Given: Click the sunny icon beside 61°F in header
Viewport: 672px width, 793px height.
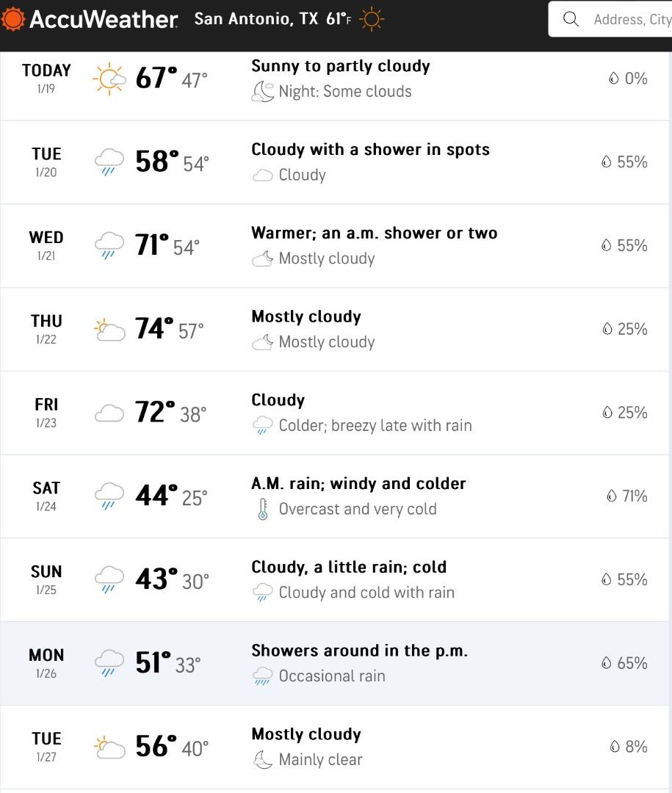Looking at the screenshot, I should (x=372, y=19).
